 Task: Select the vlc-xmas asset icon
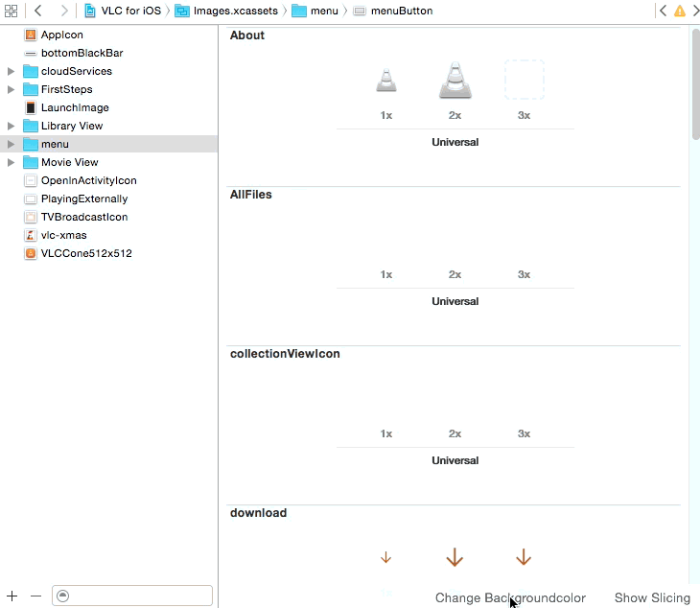point(31,235)
